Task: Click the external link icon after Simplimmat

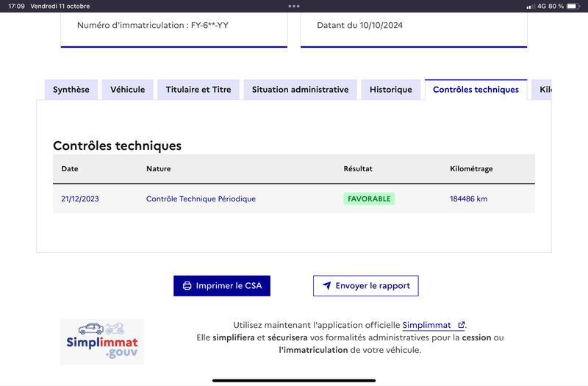Action: tap(462, 325)
